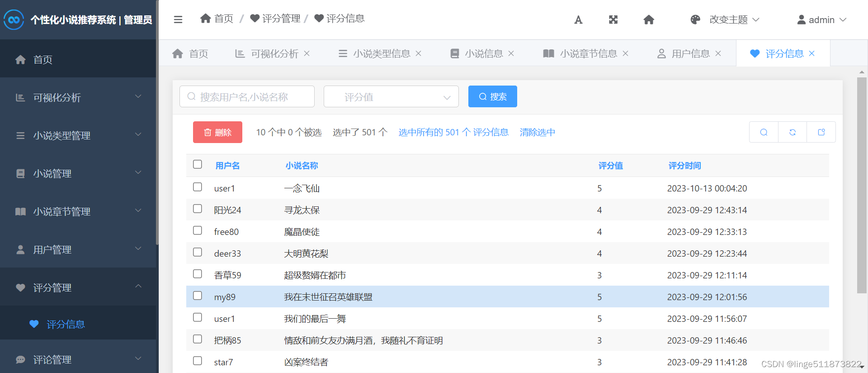Switch to the 首页 tab

click(190, 53)
